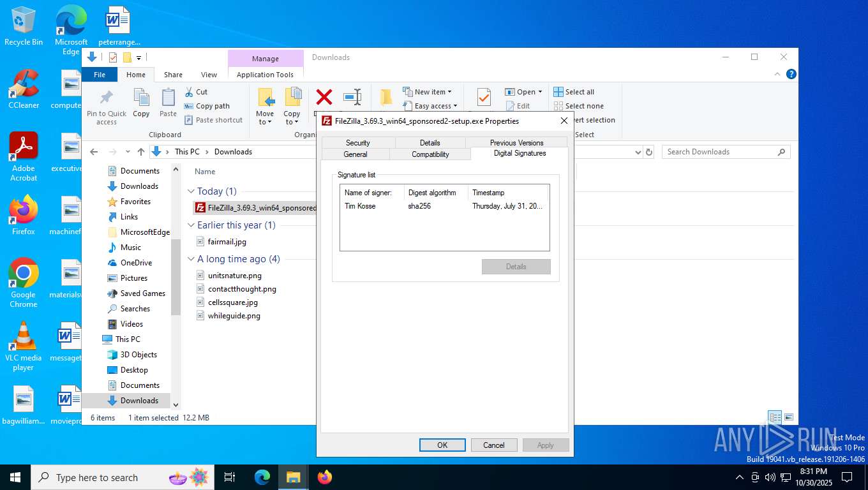Open the Previous Versions tab
Image resolution: width=868 pixels, height=490 pixels.
(x=517, y=143)
